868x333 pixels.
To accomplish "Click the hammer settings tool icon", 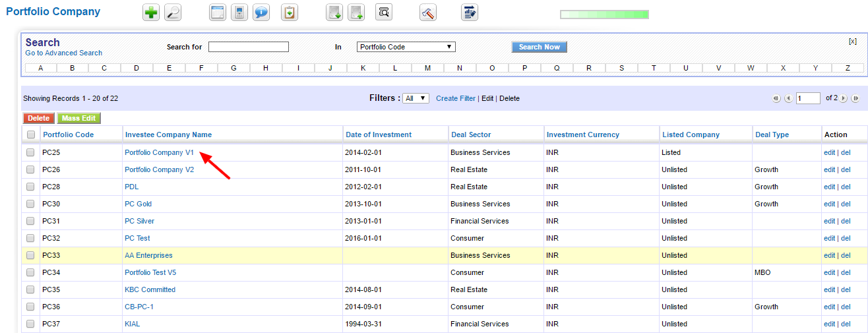I will click(x=428, y=13).
